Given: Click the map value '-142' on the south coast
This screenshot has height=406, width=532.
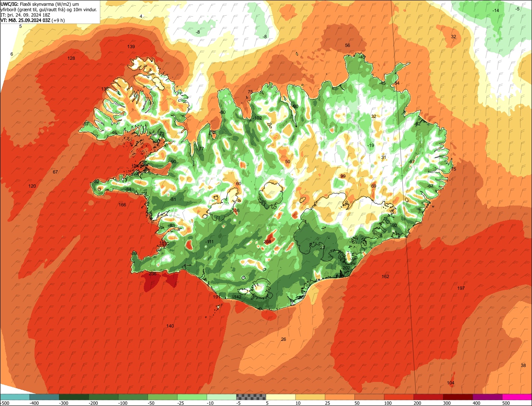Looking at the screenshot, I should tap(237, 297).
